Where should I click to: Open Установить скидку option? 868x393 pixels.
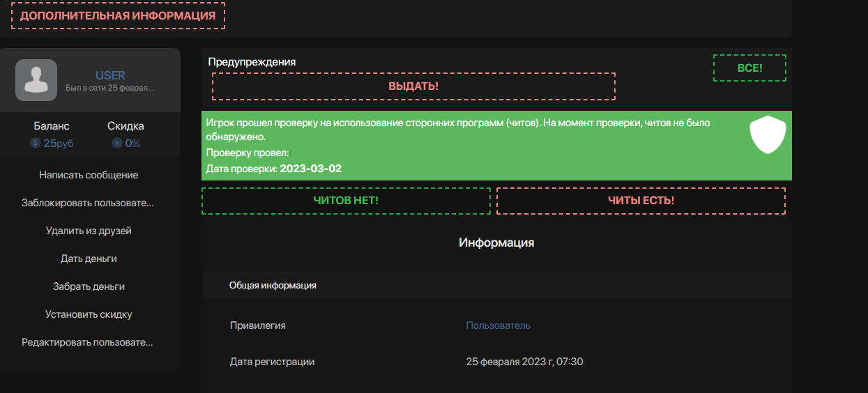tap(89, 314)
